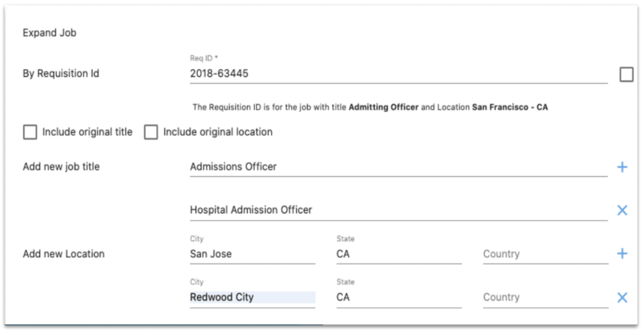Screen dimensions: 644x333
Task: Click plus icon beside Admissions Officer title
Action: pyautogui.click(x=622, y=167)
